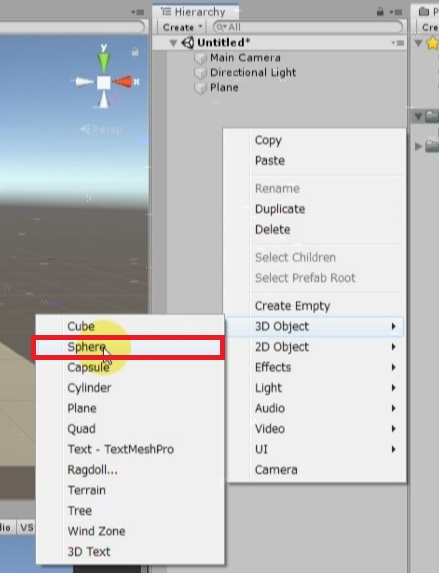Screen dimensions: 439x573
Task: Click the Hierarchy search field
Action: tap(308, 27)
